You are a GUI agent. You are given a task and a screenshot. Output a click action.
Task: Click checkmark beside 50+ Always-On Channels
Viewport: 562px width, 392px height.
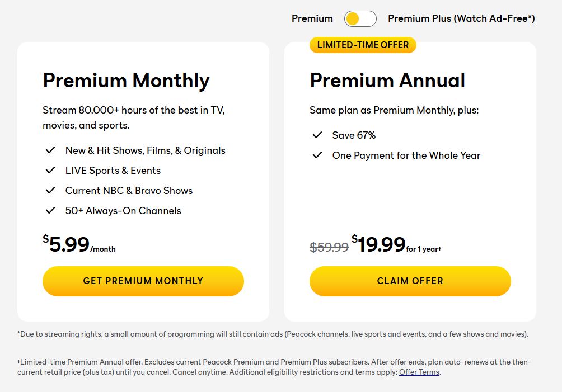pos(50,210)
